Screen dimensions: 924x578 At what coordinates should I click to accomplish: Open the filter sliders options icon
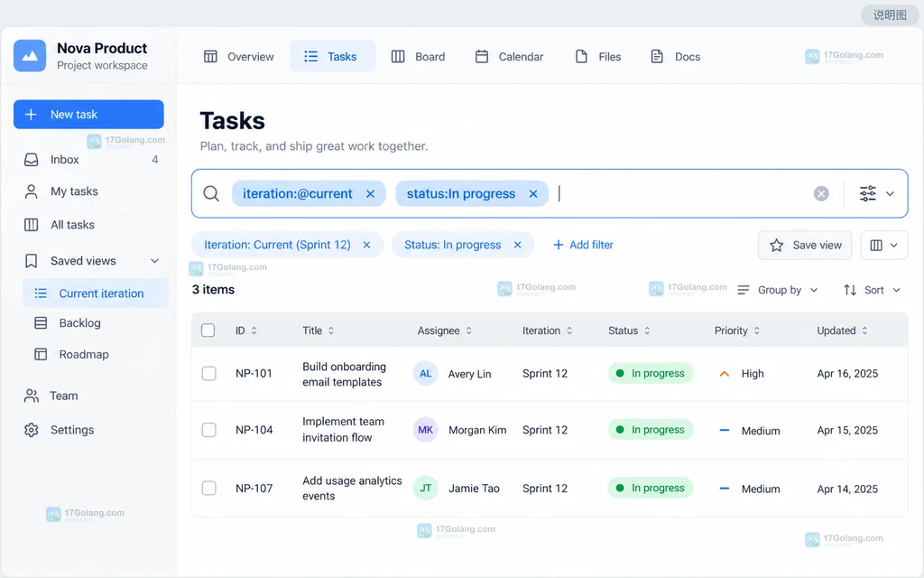pyautogui.click(x=867, y=193)
